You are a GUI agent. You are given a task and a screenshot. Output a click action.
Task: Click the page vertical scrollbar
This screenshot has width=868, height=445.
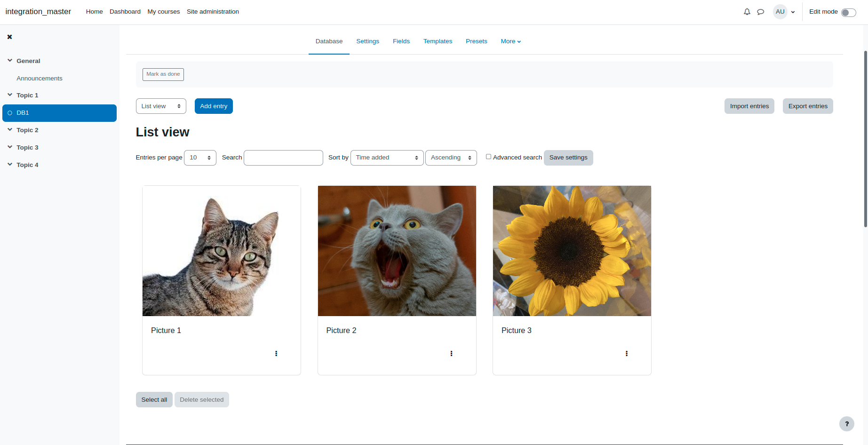point(866,139)
